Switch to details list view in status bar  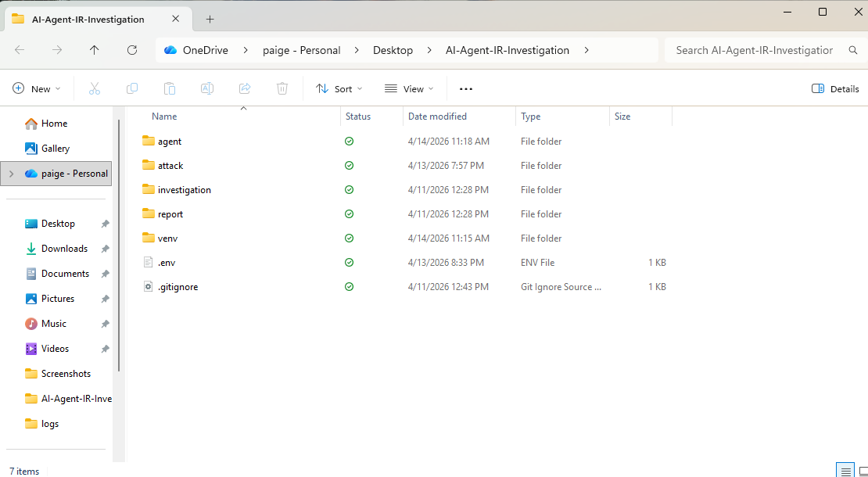pyautogui.click(x=845, y=471)
